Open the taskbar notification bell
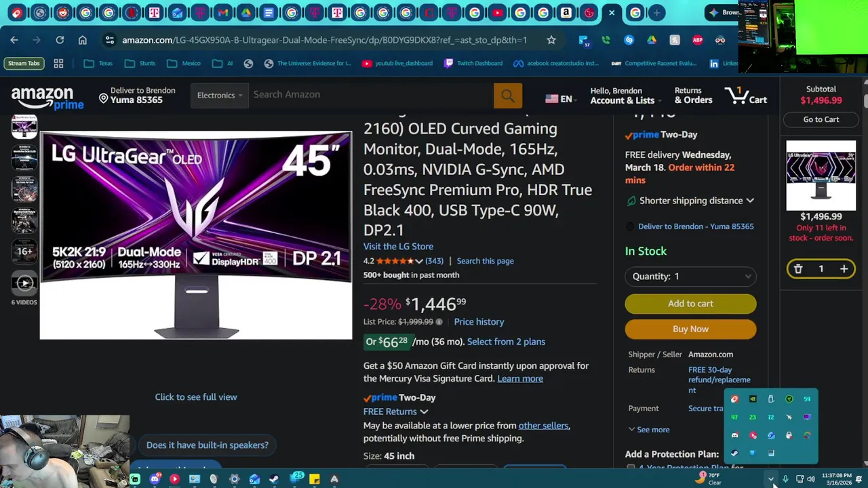The image size is (868, 488). click(x=859, y=479)
